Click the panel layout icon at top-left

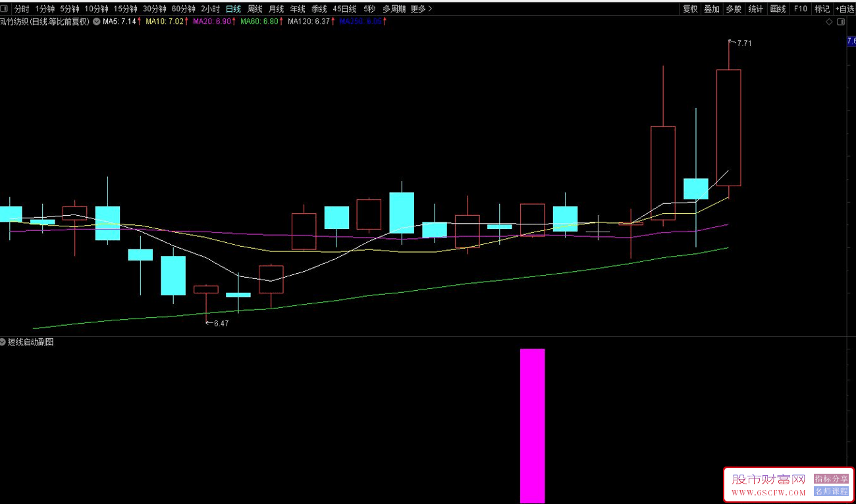(4, 9)
